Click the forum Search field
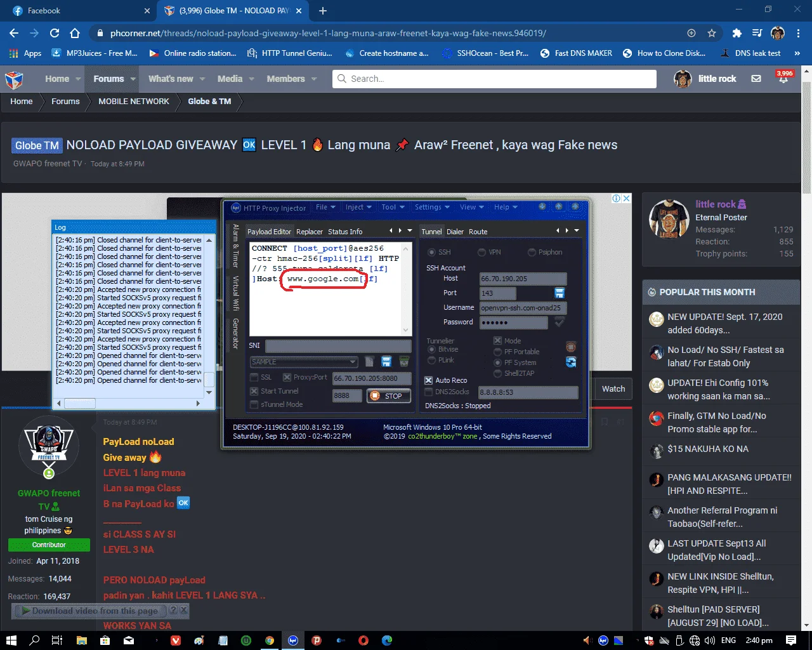 pos(494,79)
